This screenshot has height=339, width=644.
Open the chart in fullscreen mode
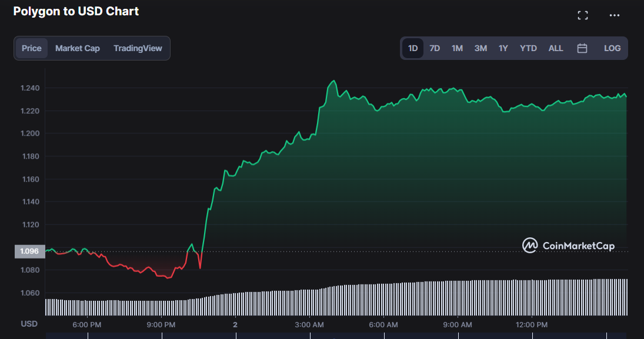[582, 16]
